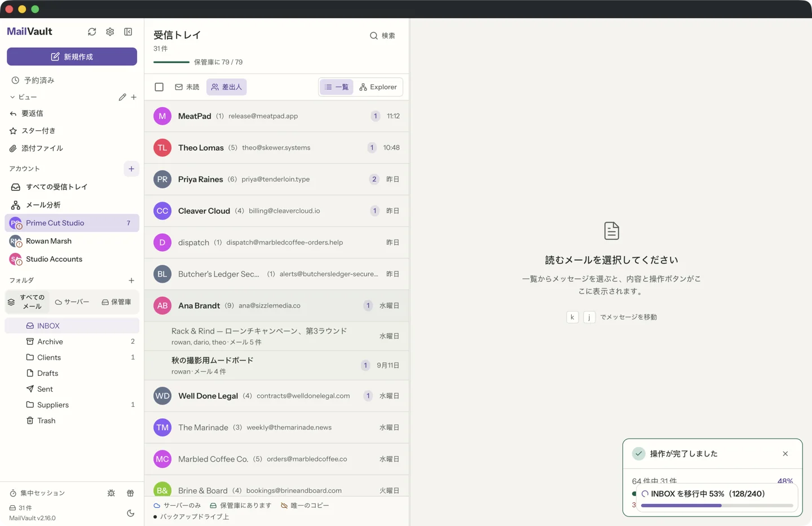Click Theo Lomas avatar
Image resolution: width=812 pixels, height=526 pixels.
point(162,148)
